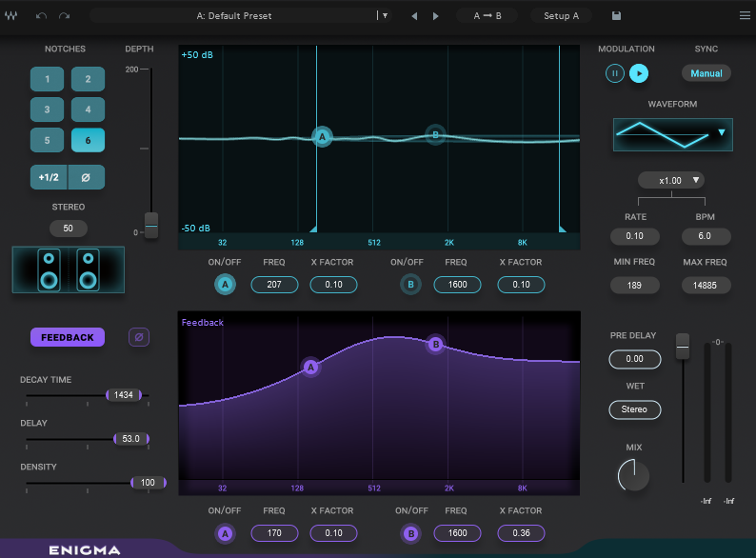Image resolution: width=756 pixels, height=558 pixels.
Task: Select 6 notches button
Action: 88,140
